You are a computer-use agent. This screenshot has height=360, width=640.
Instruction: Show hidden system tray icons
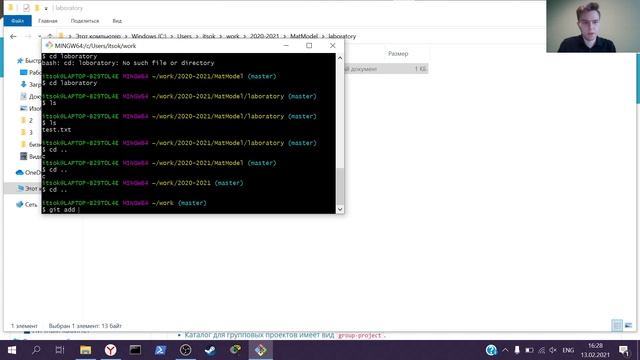tap(505, 350)
